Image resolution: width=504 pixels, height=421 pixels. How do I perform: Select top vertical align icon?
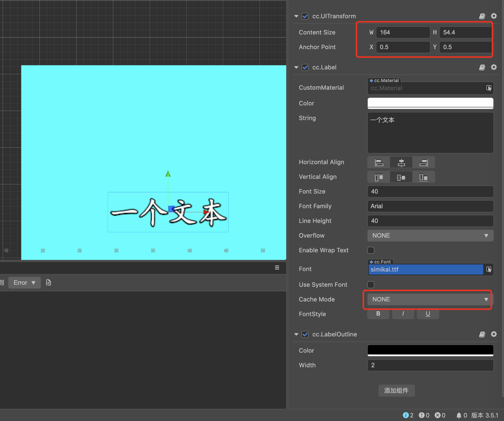coord(379,177)
